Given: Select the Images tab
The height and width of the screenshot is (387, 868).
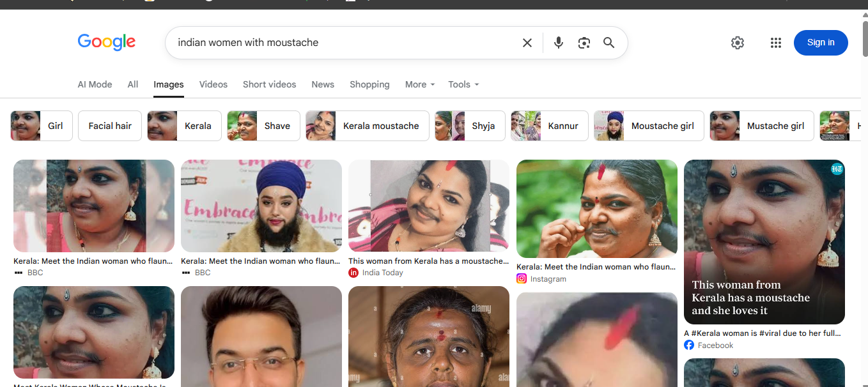Looking at the screenshot, I should [x=169, y=84].
